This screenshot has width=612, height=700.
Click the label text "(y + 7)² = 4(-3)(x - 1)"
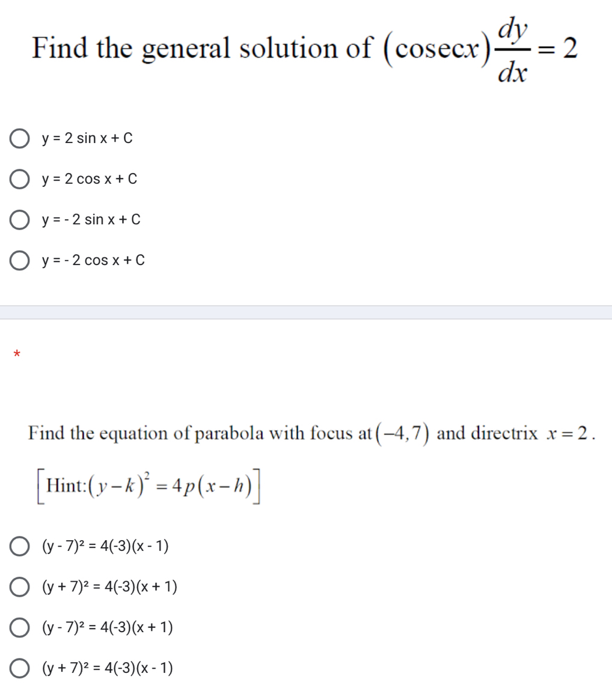[107, 668]
